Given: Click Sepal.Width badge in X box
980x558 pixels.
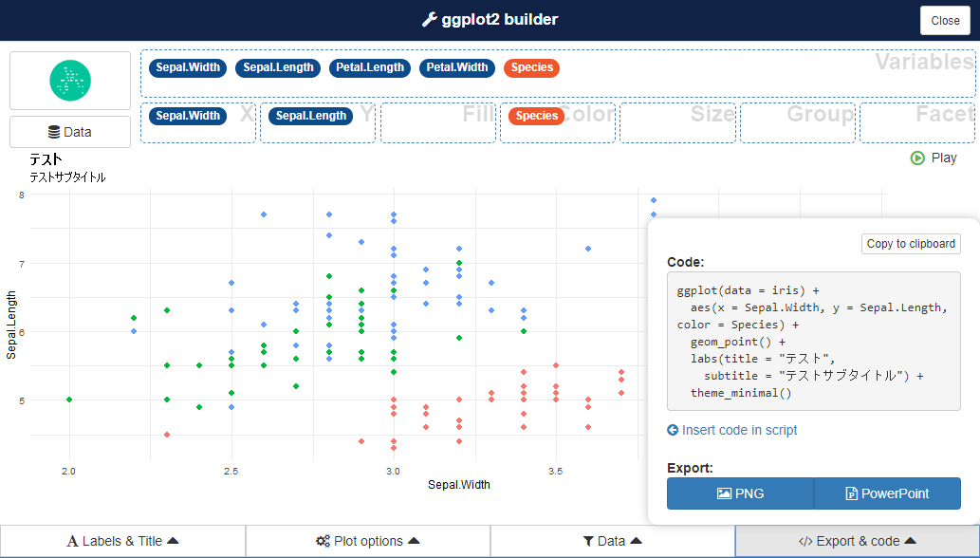Looking at the screenshot, I should pyautogui.click(x=188, y=116).
